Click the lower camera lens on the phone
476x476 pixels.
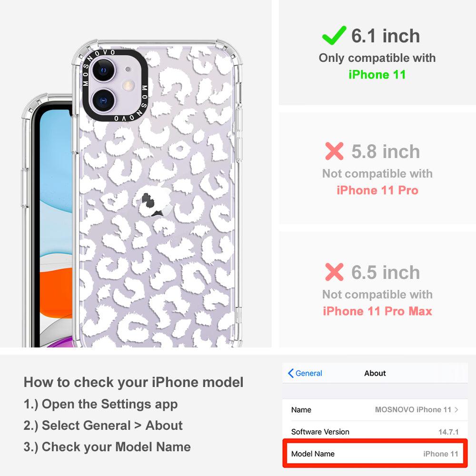pos(103,100)
